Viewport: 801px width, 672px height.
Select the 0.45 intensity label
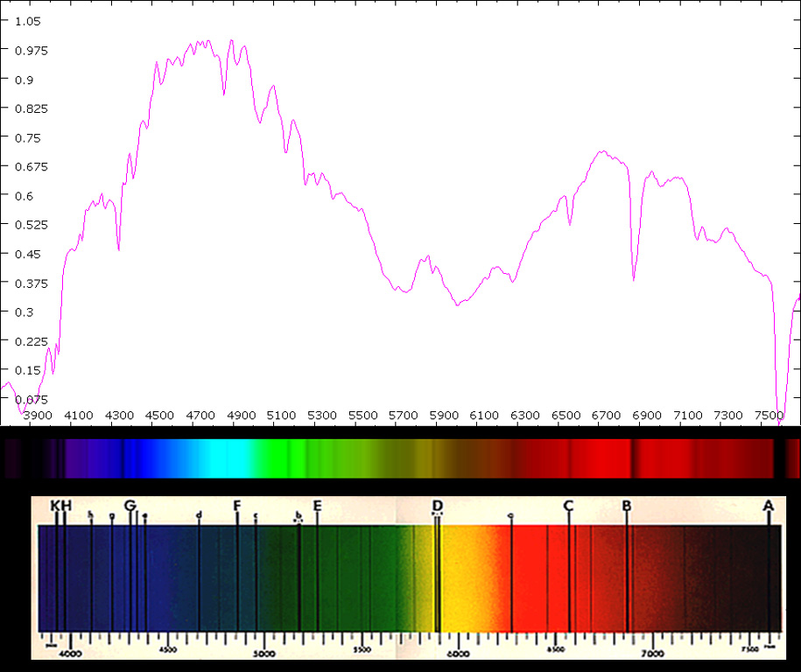28,255
